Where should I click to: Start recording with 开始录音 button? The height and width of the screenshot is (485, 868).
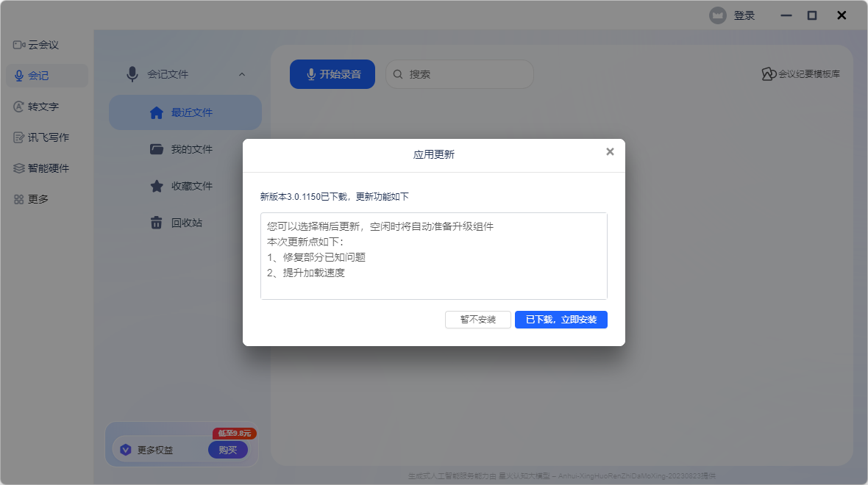click(x=332, y=74)
